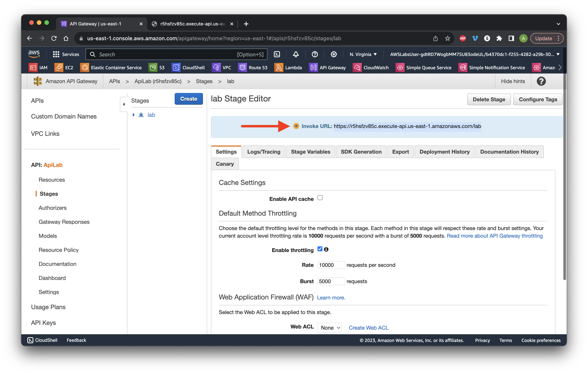Click the Invoke URL link
This screenshot has height=374, width=588.
407,126
